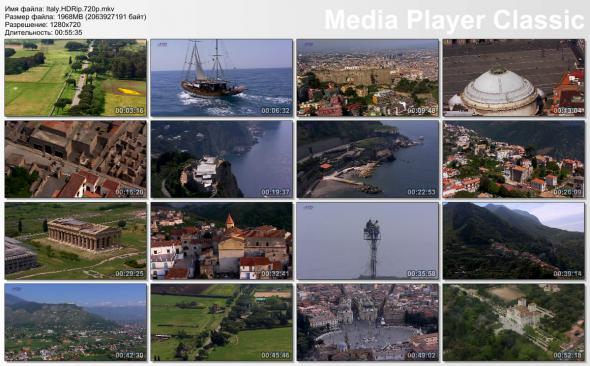Open the city panorama thumbnail at 00:09:48
The width and height of the screenshot is (590, 366).
tap(368, 77)
